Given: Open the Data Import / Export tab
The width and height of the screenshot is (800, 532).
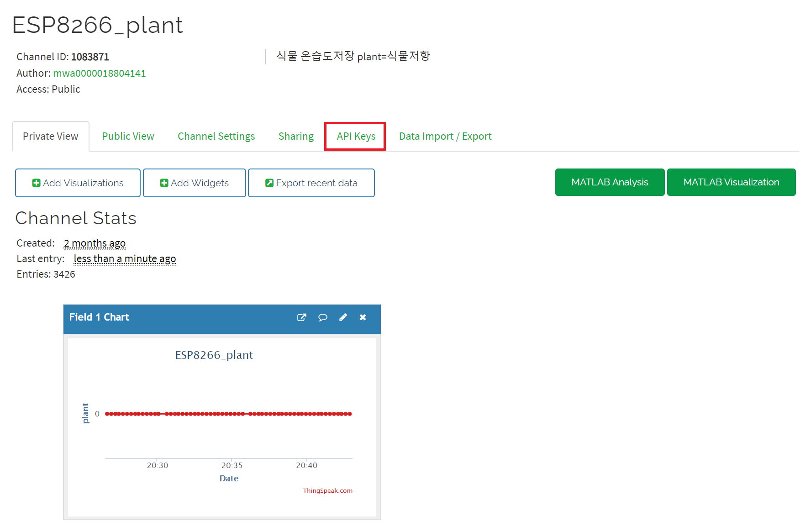Looking at the screenshot, I should point(445,136).
